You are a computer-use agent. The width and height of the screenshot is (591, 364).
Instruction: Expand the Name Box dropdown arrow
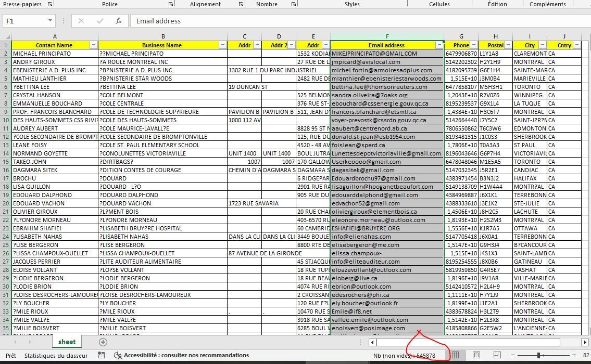click(50, 21)
